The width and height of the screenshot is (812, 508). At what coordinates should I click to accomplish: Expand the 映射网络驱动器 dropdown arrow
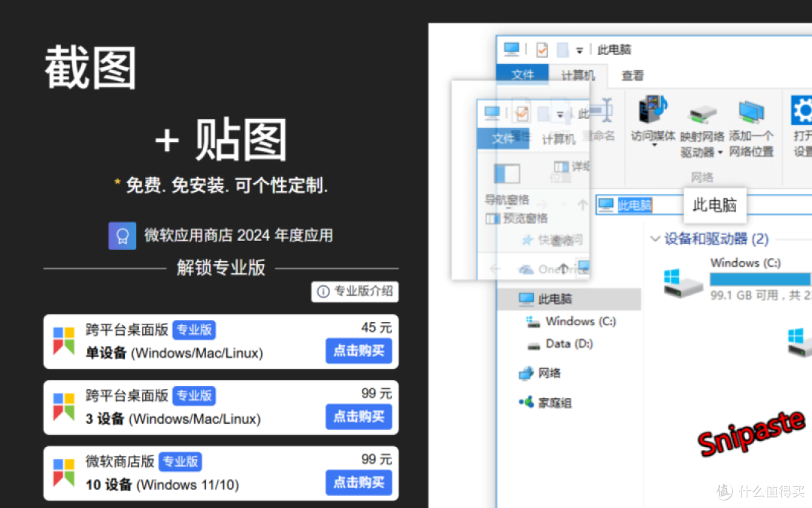tap(720, 152)
